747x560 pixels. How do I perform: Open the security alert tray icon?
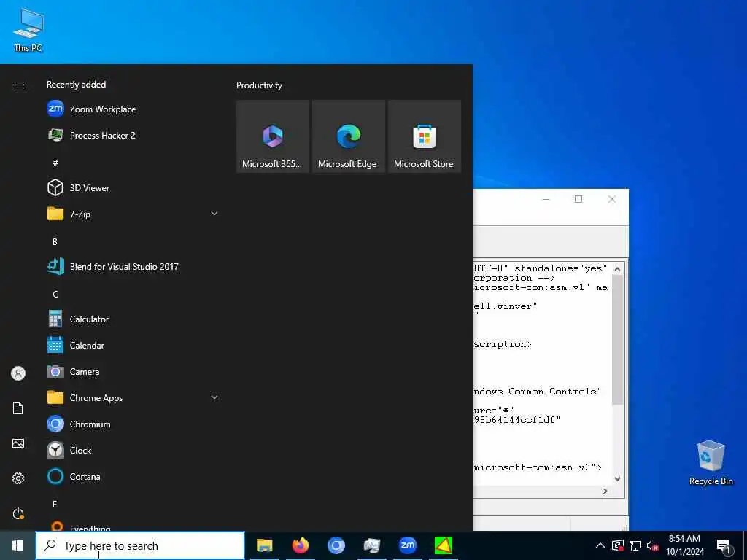(618, 545)
